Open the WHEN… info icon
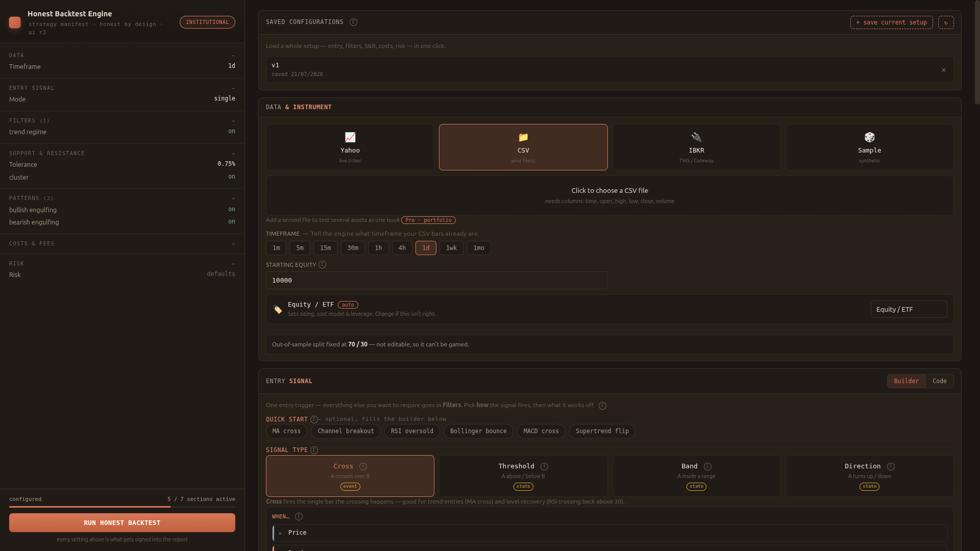 tap(299, 517)
